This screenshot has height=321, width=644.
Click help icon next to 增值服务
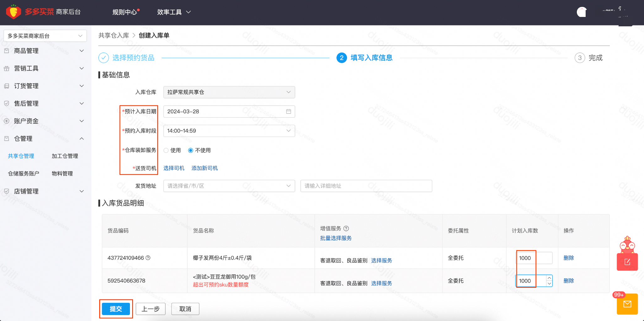click(346, 229)
